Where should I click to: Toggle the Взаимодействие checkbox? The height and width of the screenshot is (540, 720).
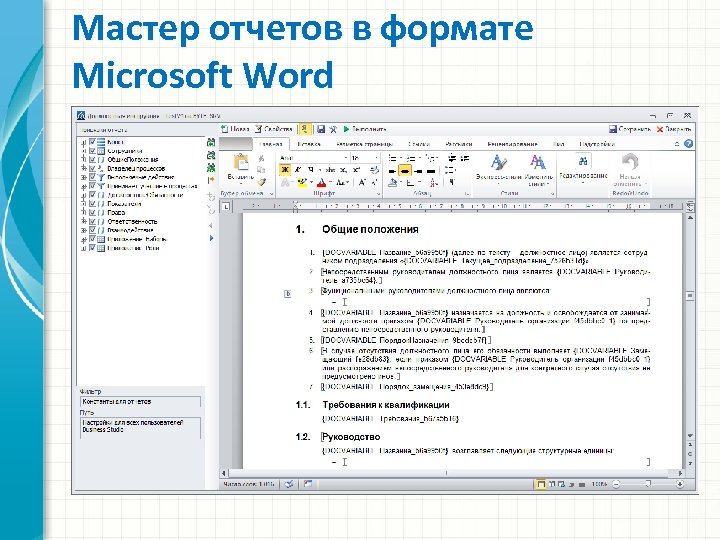click(x=92, y=230)
